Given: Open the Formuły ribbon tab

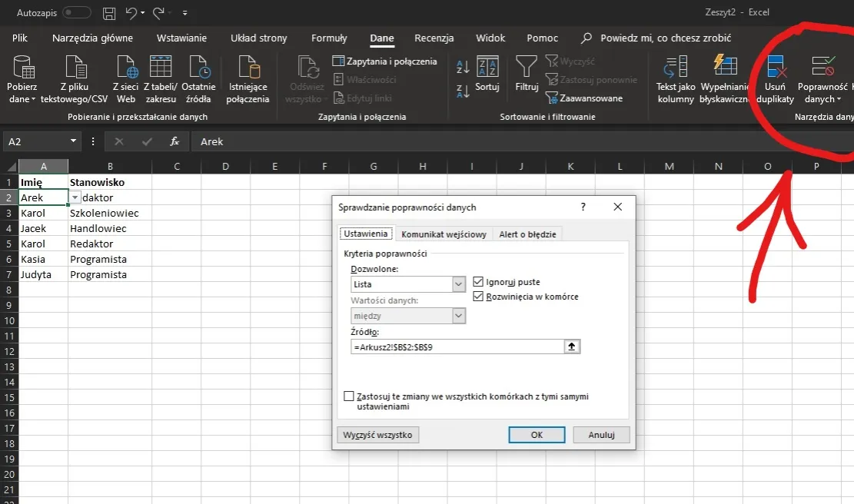Looking at the screenshot, I should tap(329, 38).
